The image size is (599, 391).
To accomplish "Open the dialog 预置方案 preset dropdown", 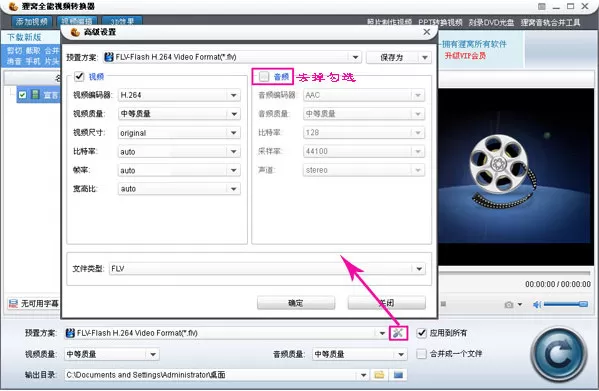I will pyautogui.click(x=232, y=57).
